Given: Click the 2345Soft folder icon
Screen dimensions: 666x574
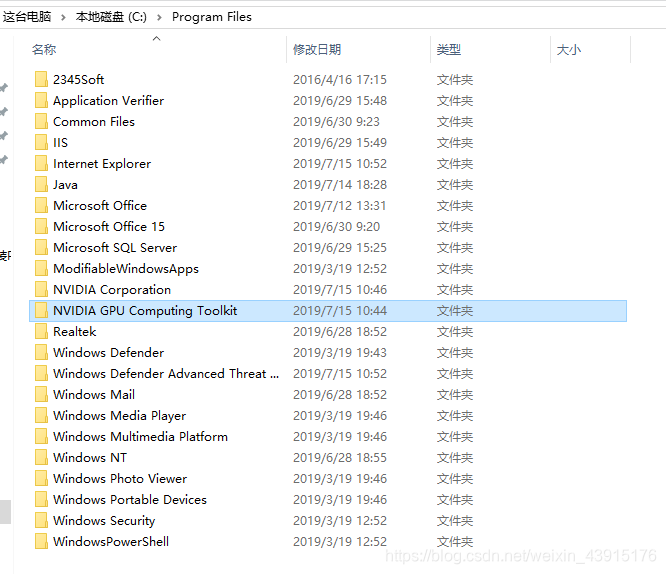Looking at the screenshot, I should [41, 79].
